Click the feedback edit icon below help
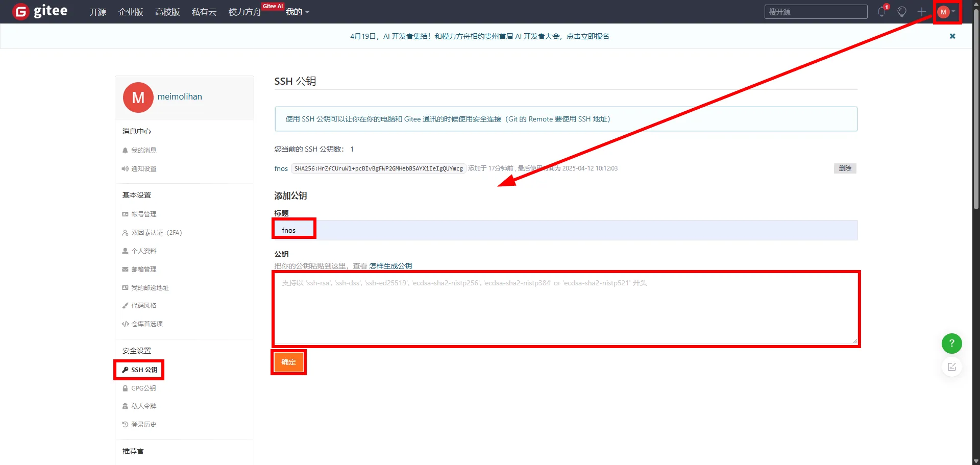 [x=951, y=367]
